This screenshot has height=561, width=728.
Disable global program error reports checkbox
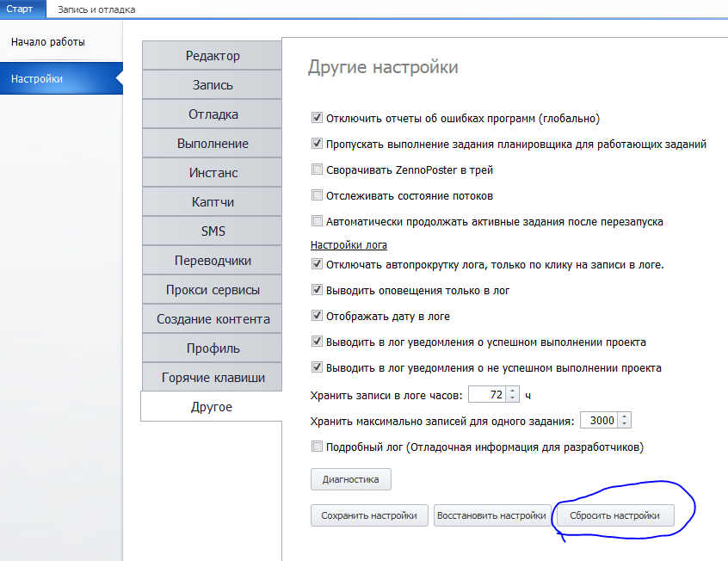click(317, 118)
